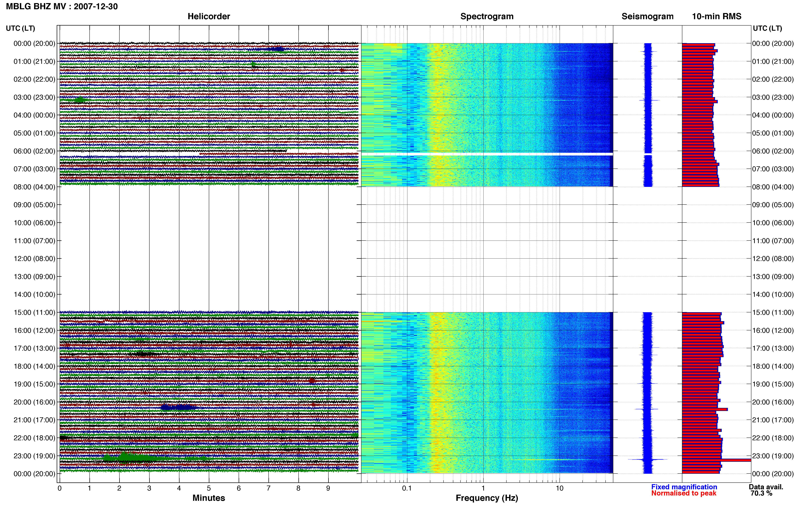
Task: Click the white data gap stripe in the spectrogram near 06:00
Action: point(487,154)
